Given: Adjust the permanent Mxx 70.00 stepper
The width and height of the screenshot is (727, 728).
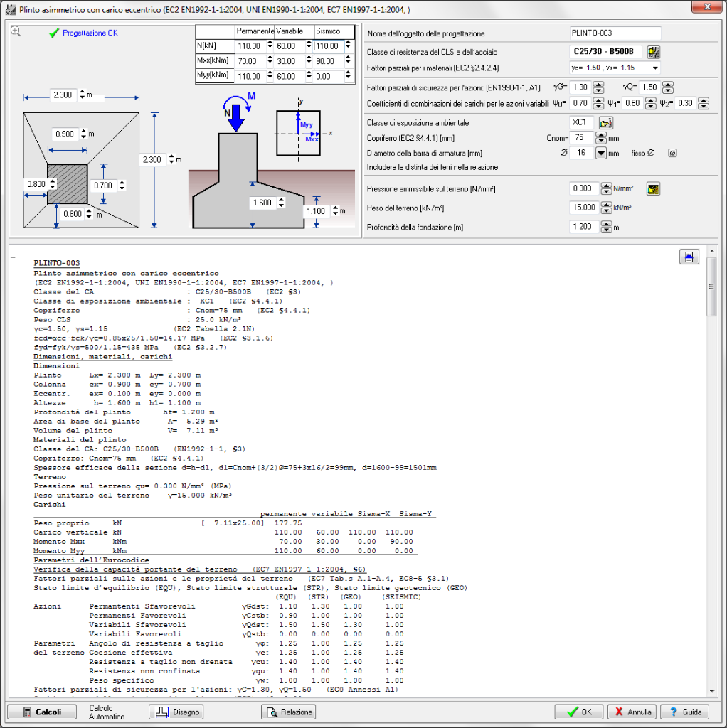Looking at the screenshot, I should 270,61.
